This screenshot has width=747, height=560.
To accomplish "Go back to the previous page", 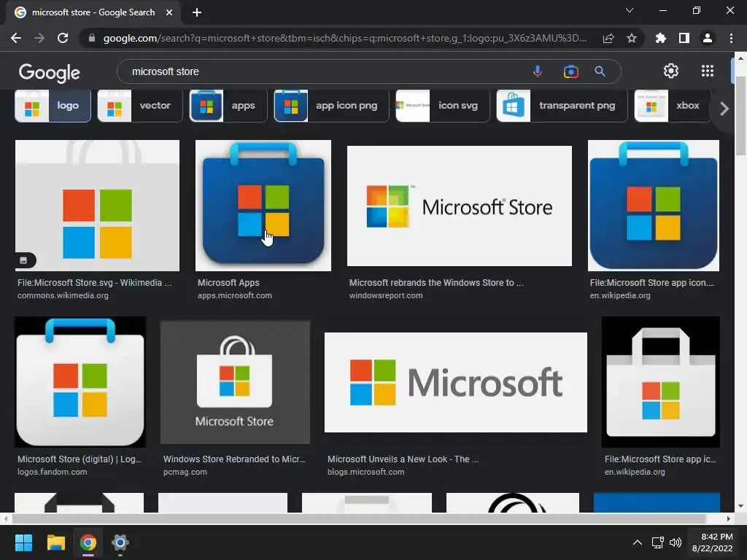I will tap(16, 38).
